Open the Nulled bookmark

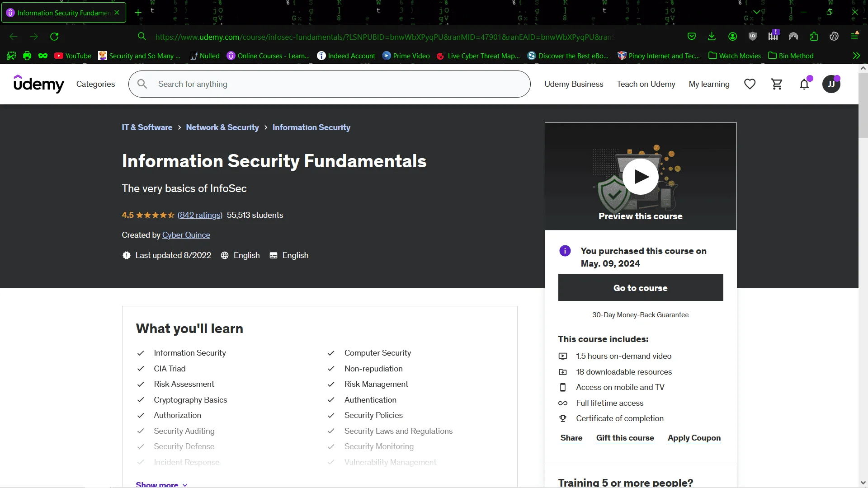(204, 56)
